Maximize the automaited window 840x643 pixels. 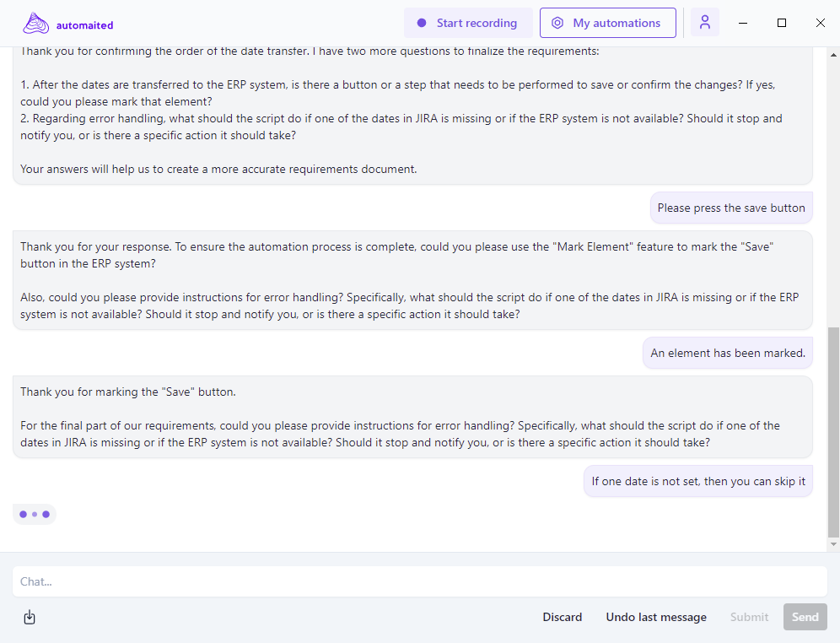(782, 24)
